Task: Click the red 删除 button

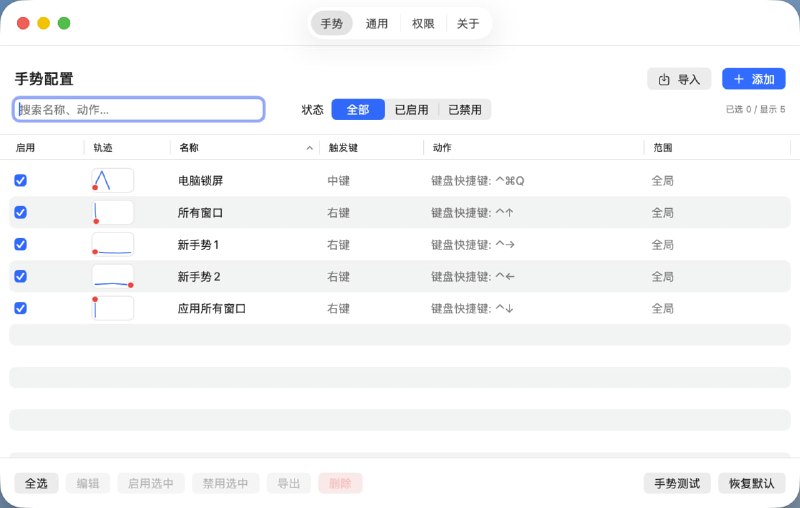Action: tap(340, 483)
